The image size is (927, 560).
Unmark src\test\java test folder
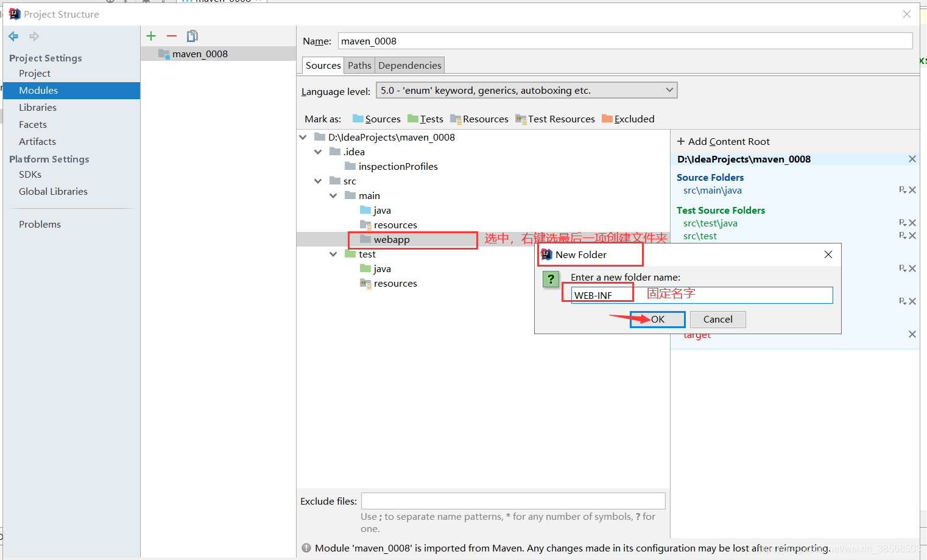tap(912, 223)
